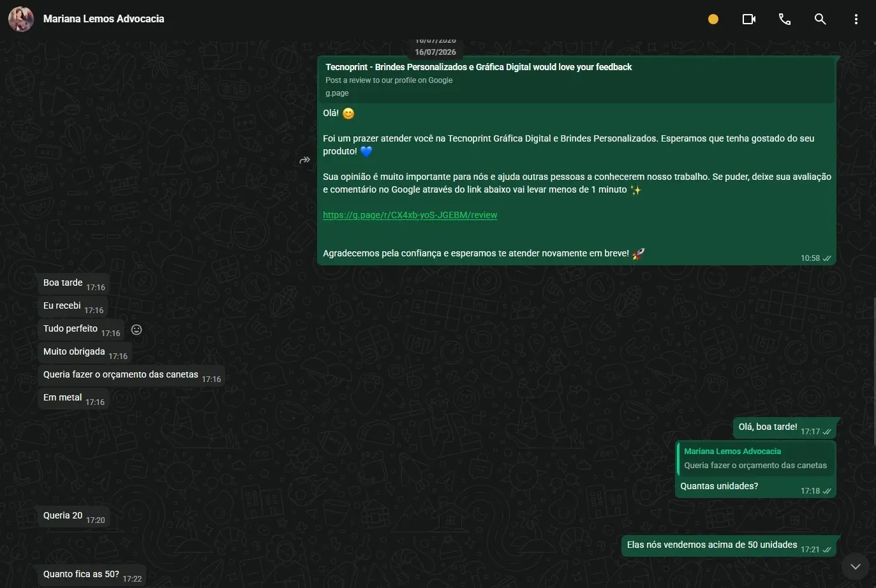Screen dimensions: 876x588
Task: Start a voice call via phone icon
Action: pyautogui.click(x=785, y=19)
